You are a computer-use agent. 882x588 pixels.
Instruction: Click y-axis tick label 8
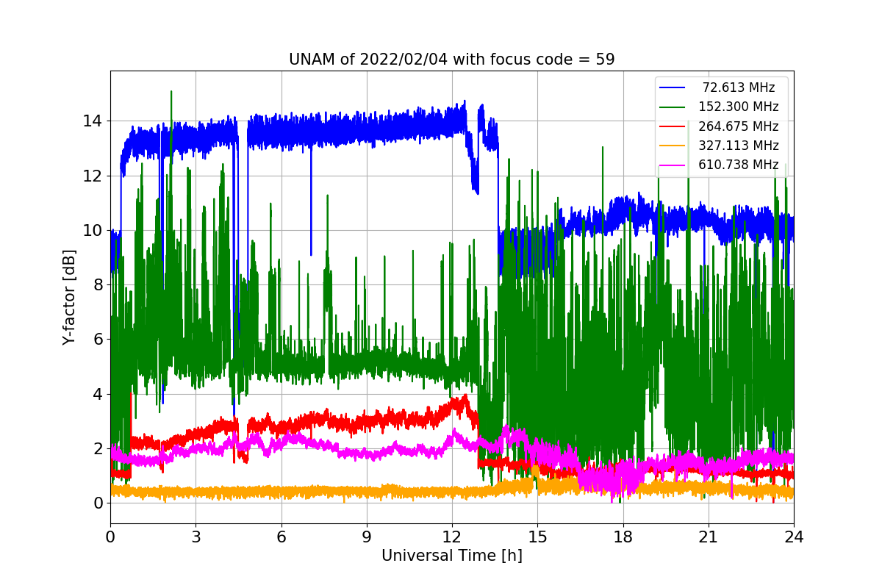(97, 284)
